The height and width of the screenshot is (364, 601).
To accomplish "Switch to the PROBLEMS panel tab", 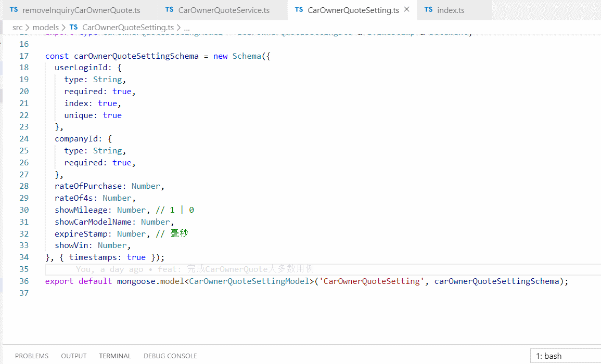I will [31, 356].
